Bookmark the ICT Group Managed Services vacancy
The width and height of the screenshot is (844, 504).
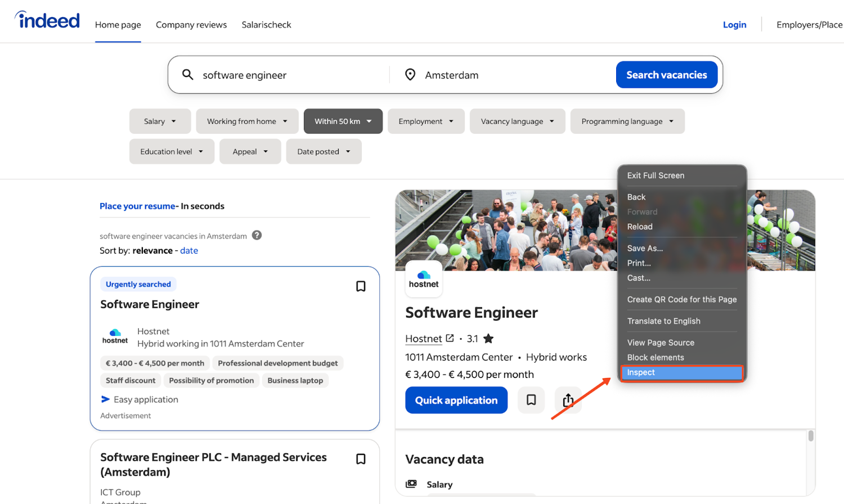(x=361, y=459)
